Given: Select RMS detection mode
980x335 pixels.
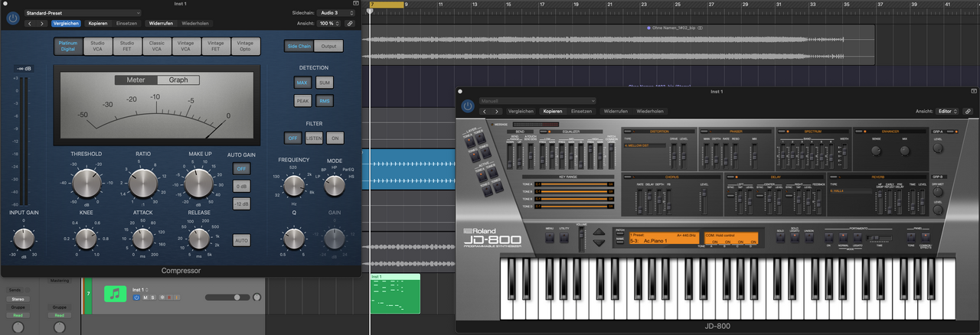Looking at the screenshot, I should tap(325, 100).
